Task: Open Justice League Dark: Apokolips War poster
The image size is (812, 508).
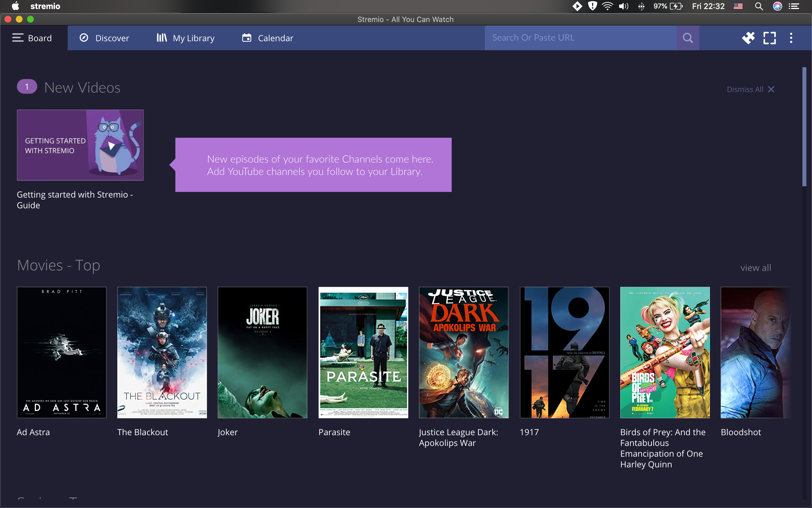Action: (464, 352)
